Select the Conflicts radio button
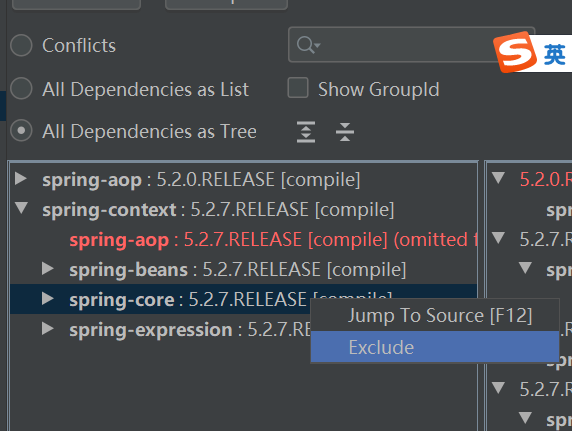572x431 pixels. point(21,45)
